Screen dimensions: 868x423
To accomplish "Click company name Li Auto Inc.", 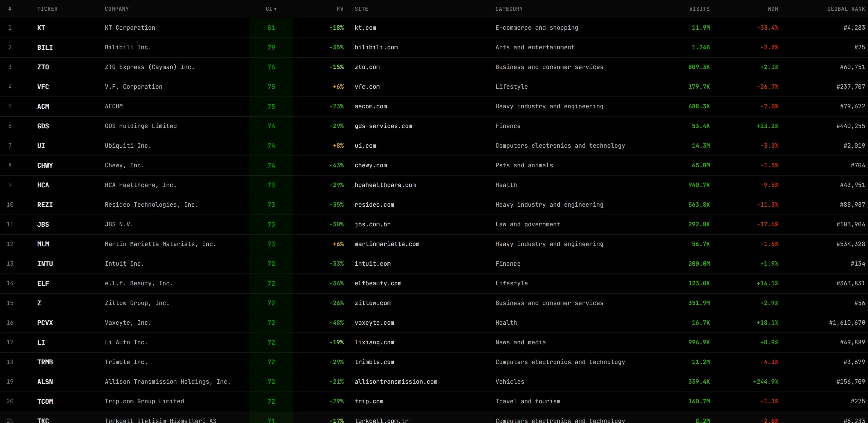I will (x=126, y=343).
